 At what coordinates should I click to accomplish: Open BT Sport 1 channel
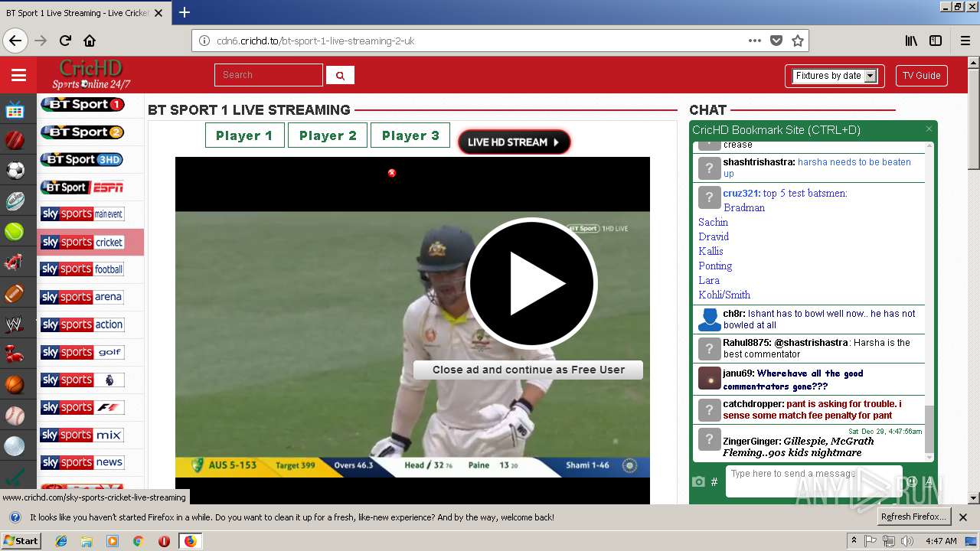tap(82, 105)
